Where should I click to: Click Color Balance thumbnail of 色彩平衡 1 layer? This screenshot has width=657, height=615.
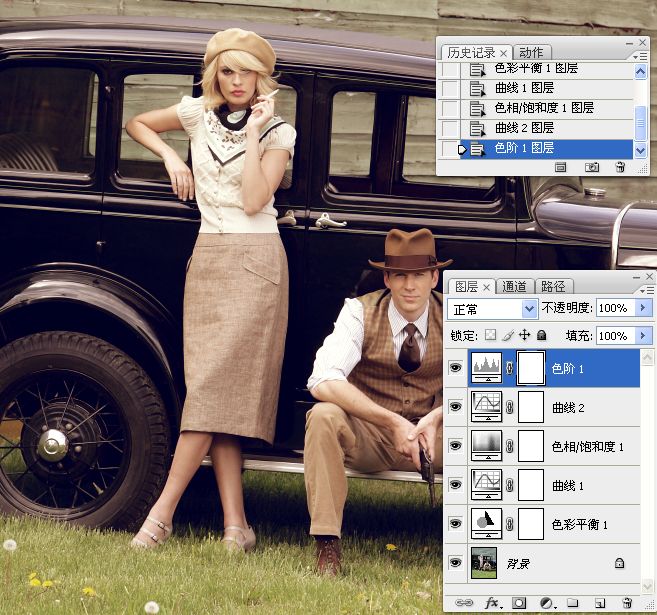coord(486,524)
